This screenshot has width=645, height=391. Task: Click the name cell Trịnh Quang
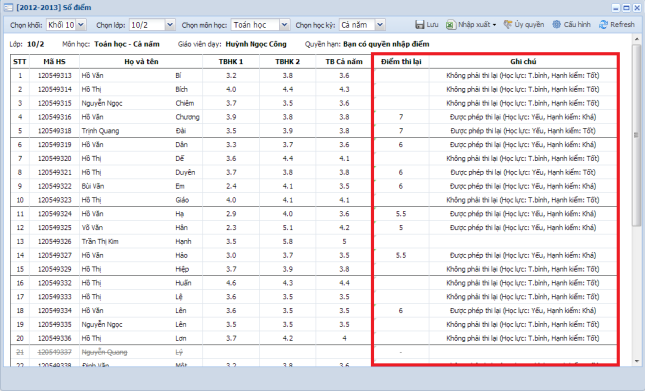[x=100, y=131]
